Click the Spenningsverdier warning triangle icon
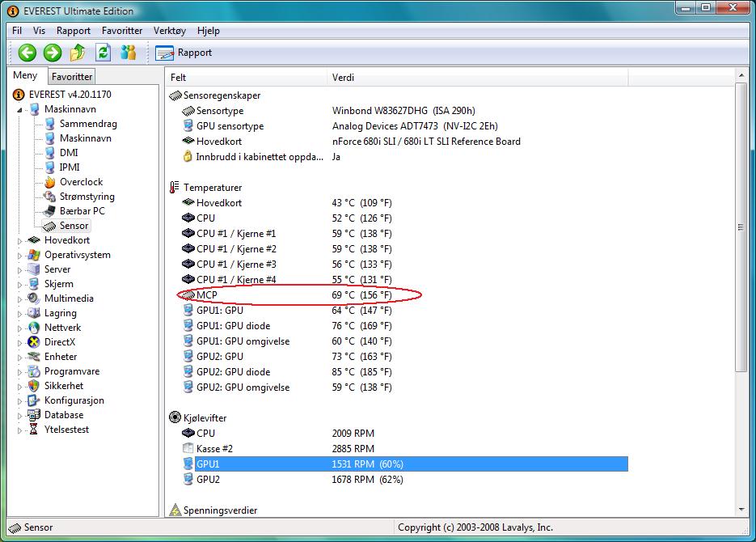This screenshot has width=756, height=542. point(175,510)
